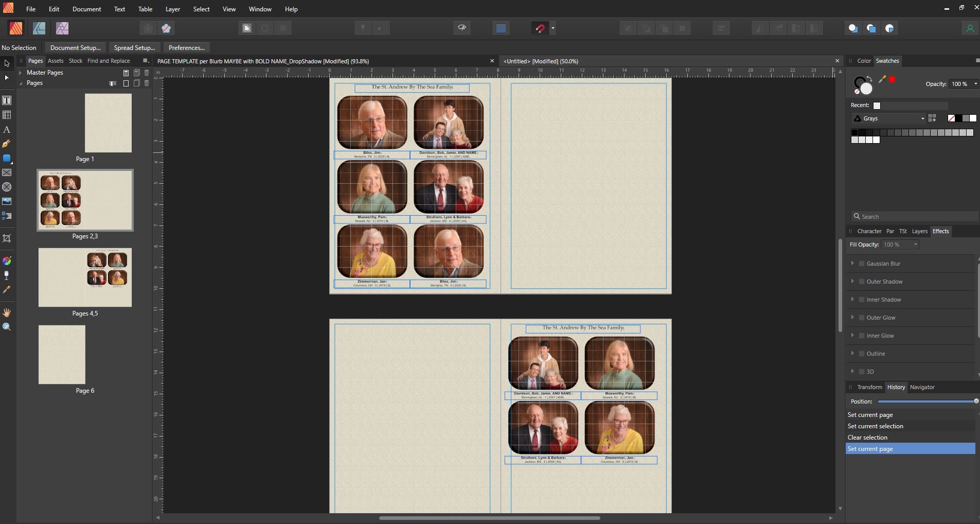The width and height of the screenshot is (980, 524).
Task: Open the Layer menu
Action: [172, 9]
